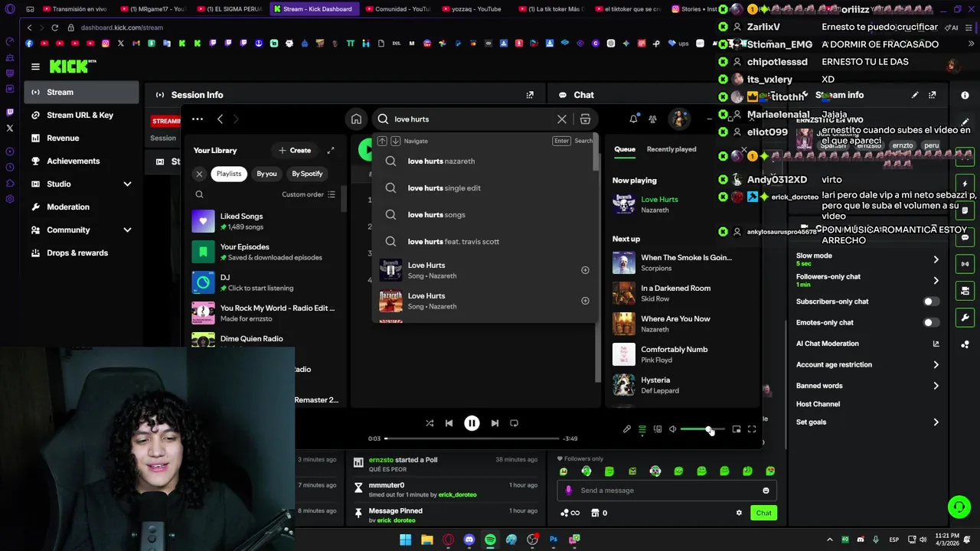The width and height of the screenshot is (980, 551).
Task: Open the info icon in Kick right toolbar
Action: (965, 95)
